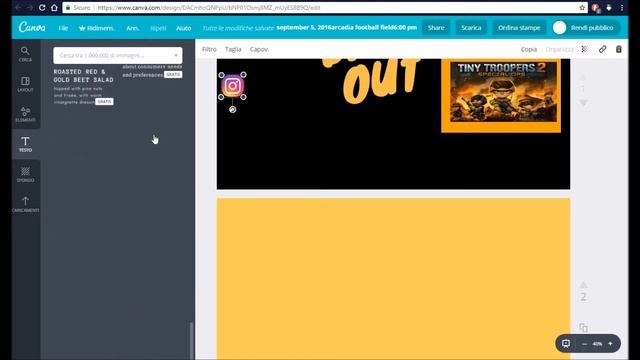Open the Aiuto help menu
This screenshot has width=640, height=360.
(x=184, y=28)
